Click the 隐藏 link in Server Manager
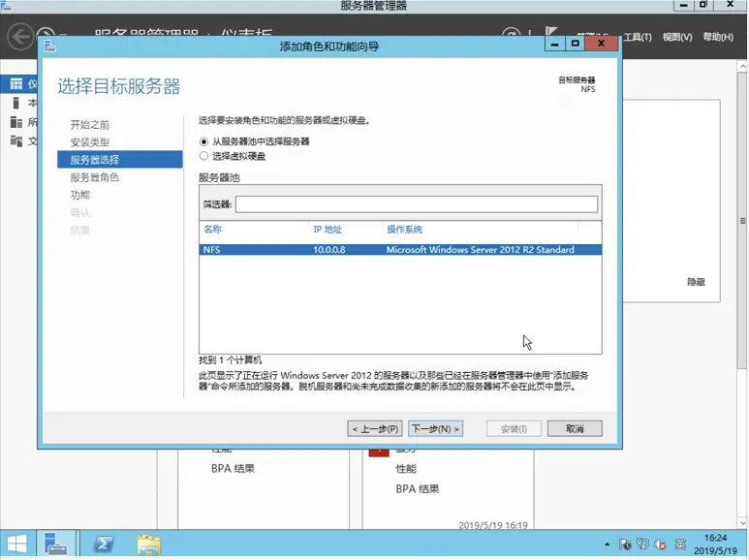The height and width of the screenshot is (560, 749). coord(696,282)
